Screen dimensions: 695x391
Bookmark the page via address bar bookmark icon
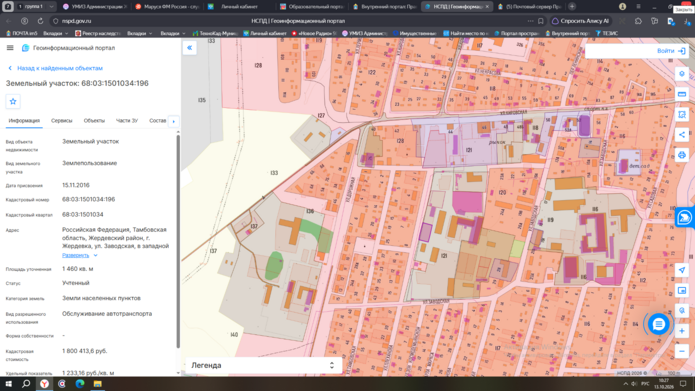(541, 21)
